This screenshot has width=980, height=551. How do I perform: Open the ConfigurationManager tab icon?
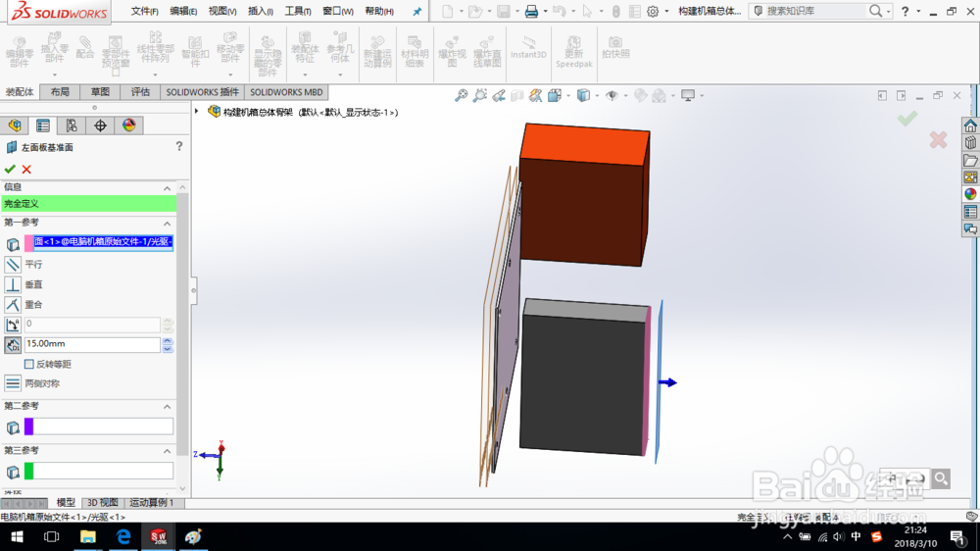click(x=72, y=125)
